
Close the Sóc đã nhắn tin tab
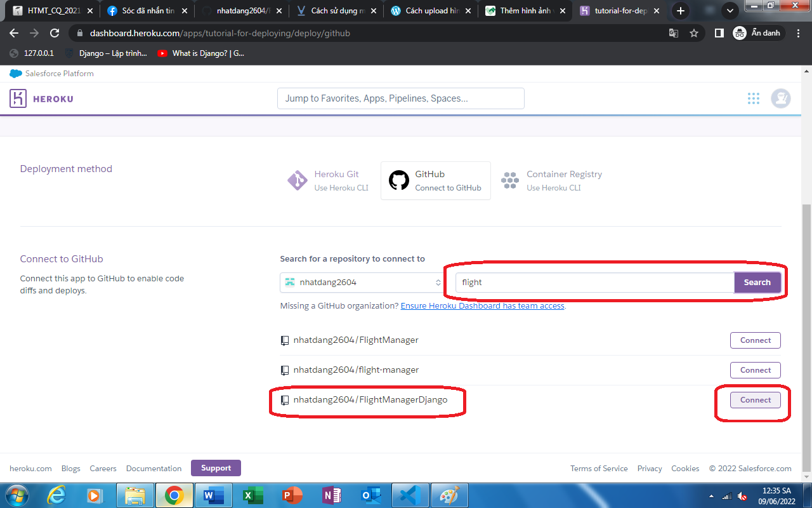point(185,11)
